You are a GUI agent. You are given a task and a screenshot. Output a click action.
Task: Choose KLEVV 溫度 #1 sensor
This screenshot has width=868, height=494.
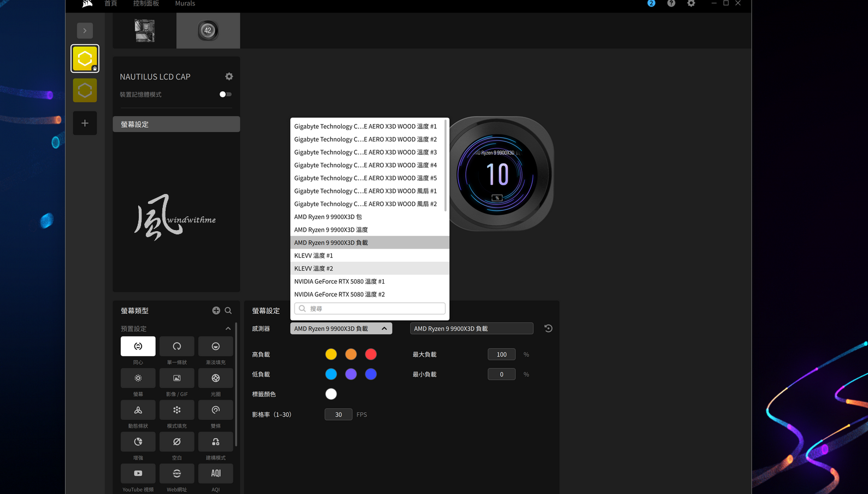370,256
